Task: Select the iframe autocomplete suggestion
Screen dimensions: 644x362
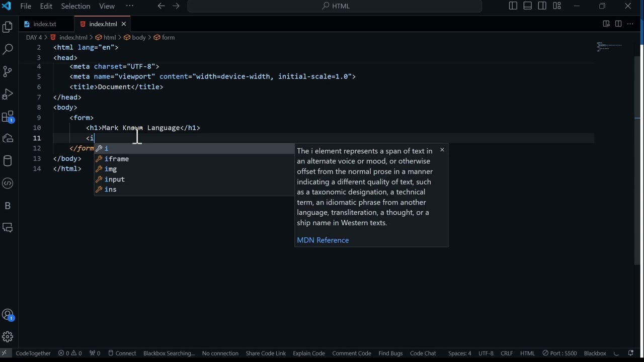Action: 194,159
